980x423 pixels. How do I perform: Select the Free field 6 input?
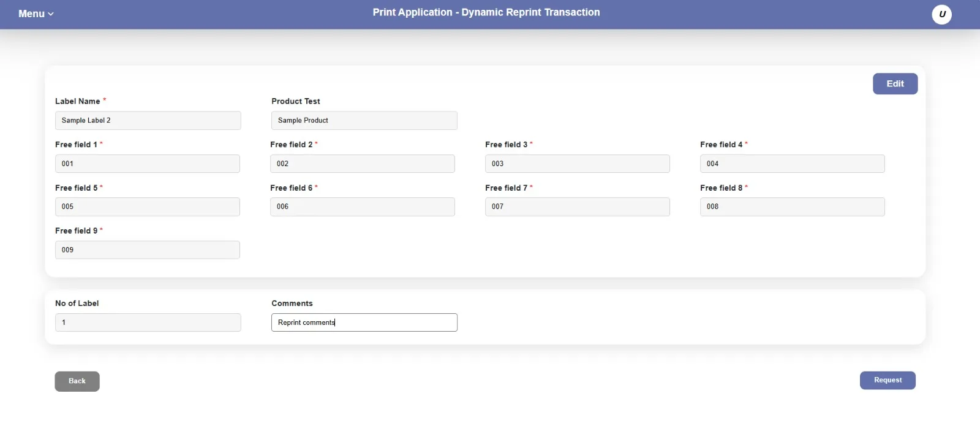pos(363,207)
